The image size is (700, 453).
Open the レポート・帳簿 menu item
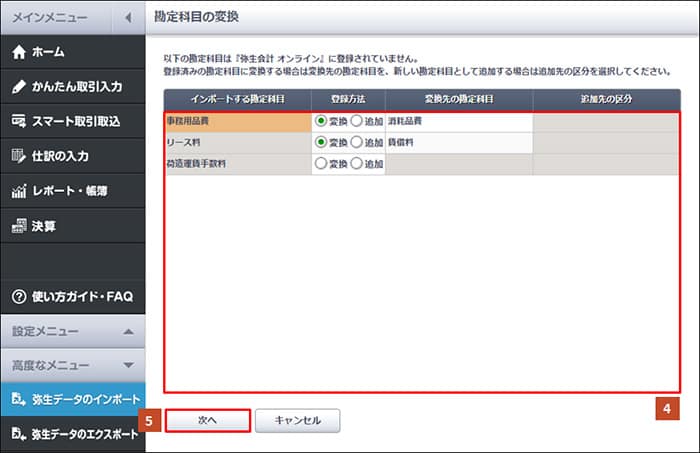click(72, 191)
